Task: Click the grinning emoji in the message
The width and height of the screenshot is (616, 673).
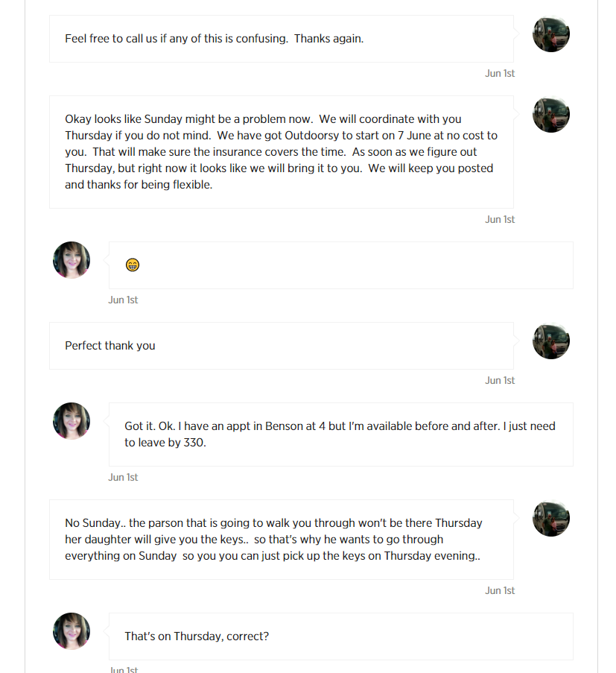Action: tap(132, 265)
